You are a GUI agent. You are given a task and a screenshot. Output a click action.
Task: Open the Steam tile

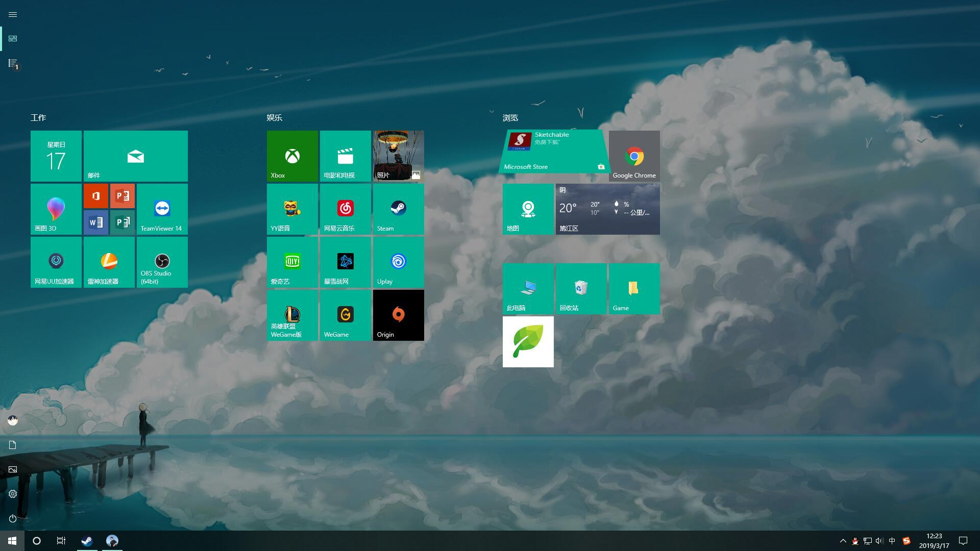(x=398, y=209)
